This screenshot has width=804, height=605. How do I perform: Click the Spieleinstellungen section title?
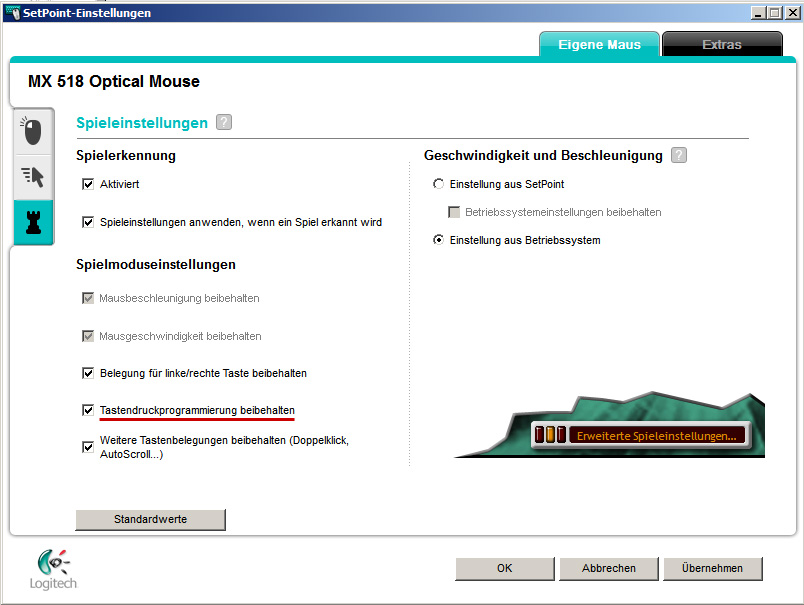point(142,123)
